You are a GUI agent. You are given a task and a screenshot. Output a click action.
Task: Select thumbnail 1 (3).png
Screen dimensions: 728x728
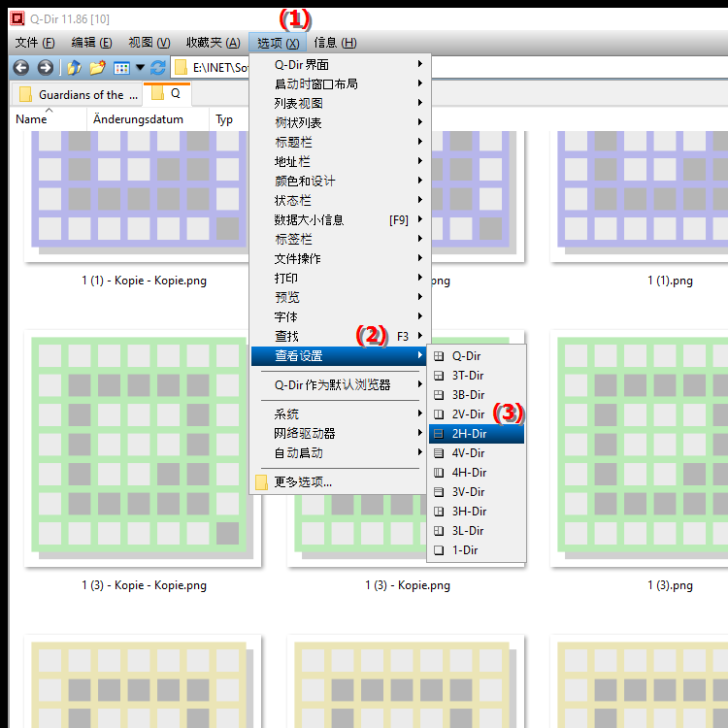click(x=640, y=448)
